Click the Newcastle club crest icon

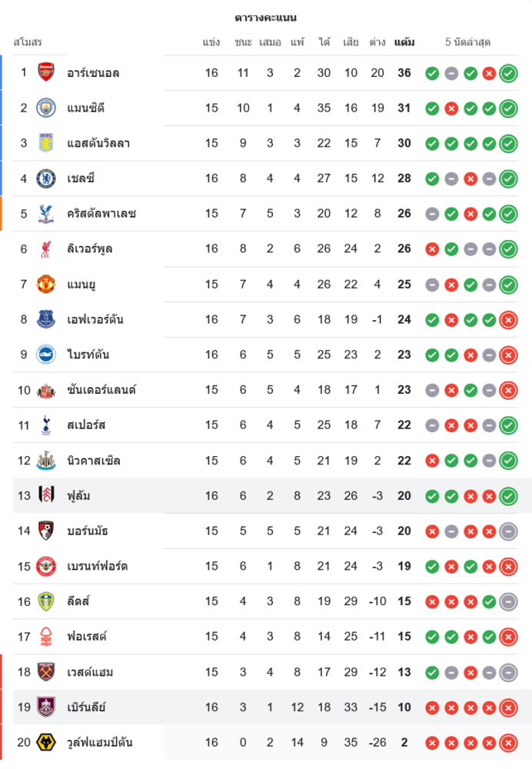pyautogui.click(x=46, y=461)
